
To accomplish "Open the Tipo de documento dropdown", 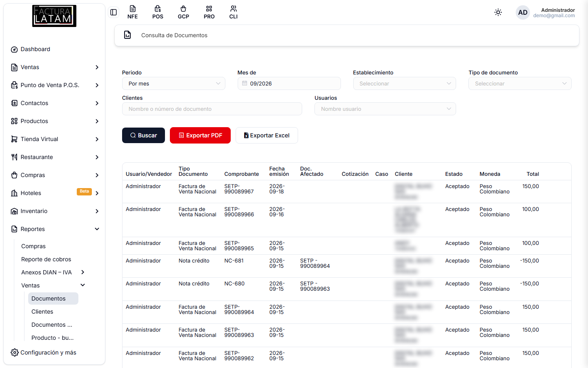I will [520, 83].
